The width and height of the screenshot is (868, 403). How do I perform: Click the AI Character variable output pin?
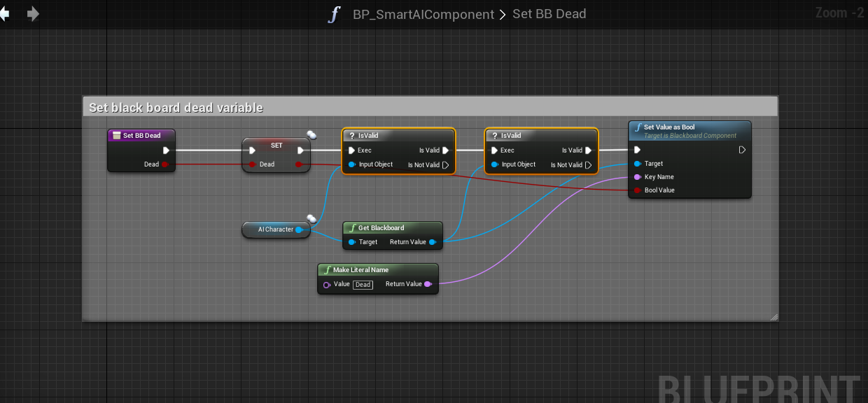pyautogui.click(x=299, y=229)
